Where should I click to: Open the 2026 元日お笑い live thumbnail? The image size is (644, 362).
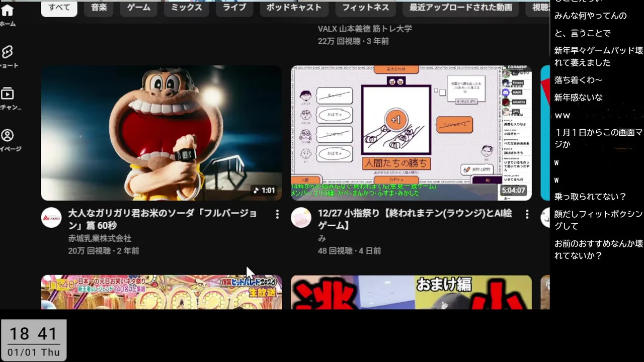pyautogui.click(x=161, y=292)
